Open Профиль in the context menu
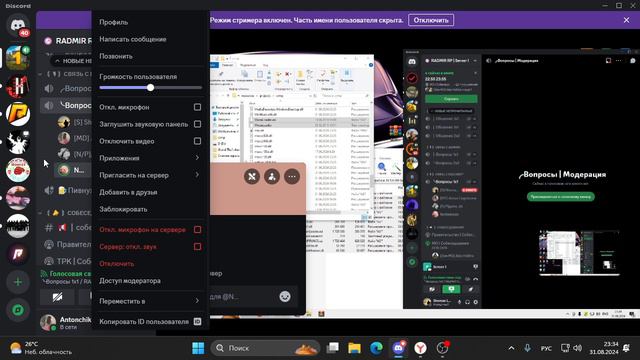 pyautogui.click(x=150, y=22)
